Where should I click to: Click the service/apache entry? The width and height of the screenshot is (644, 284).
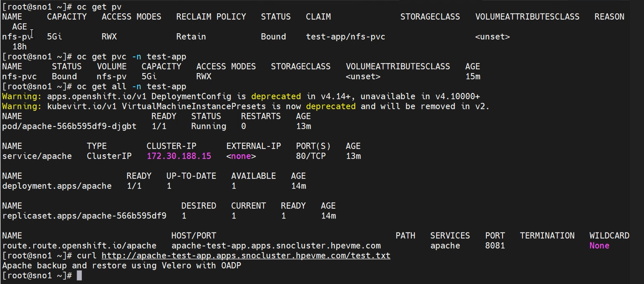pos(37,156)
